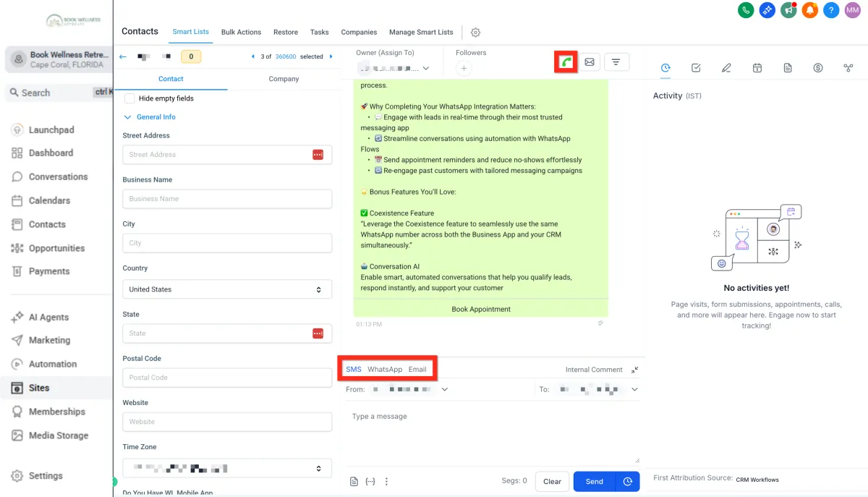Switch to the Smart Lists tab
This screenshot has width=868, height=497.
coord(191,32)
